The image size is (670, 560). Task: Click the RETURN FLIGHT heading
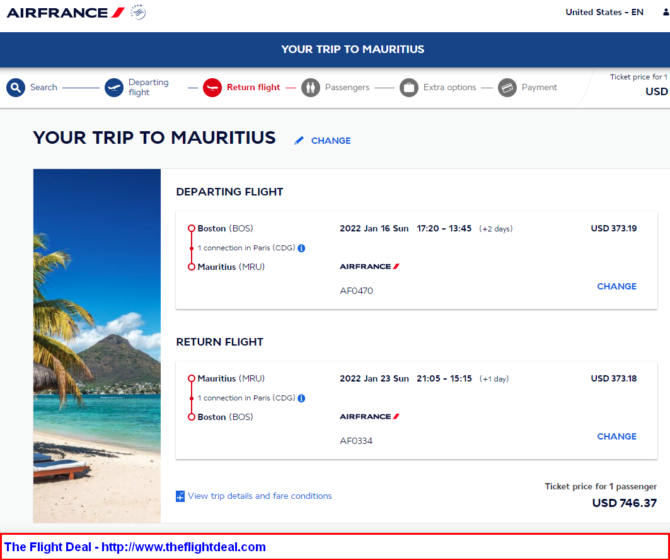220,342
